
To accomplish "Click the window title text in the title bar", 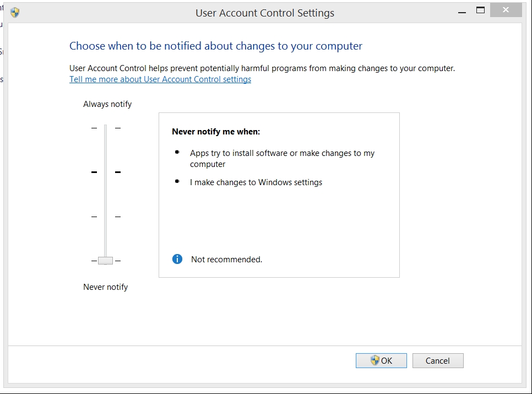I will click(x=265, y=13).
